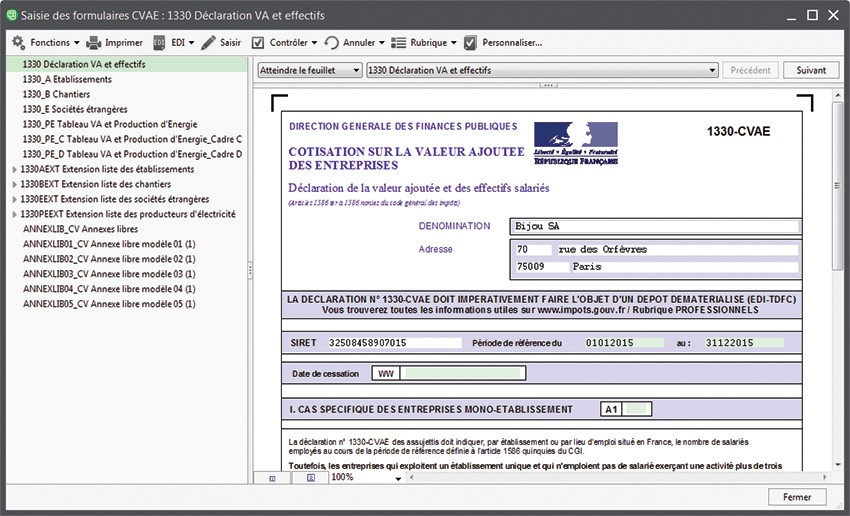
Task: Toggle the Personnaliser checkbox icon
Action: point(470,43)
